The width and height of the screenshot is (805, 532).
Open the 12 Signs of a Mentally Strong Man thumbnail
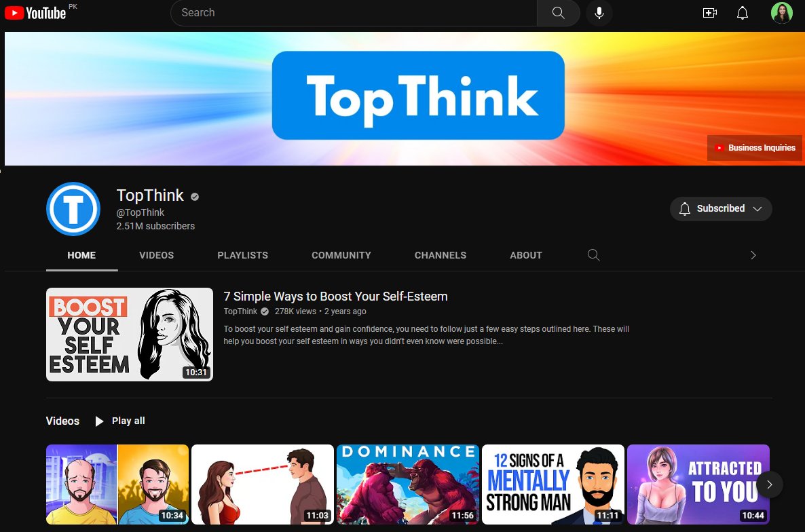point(553,484)
